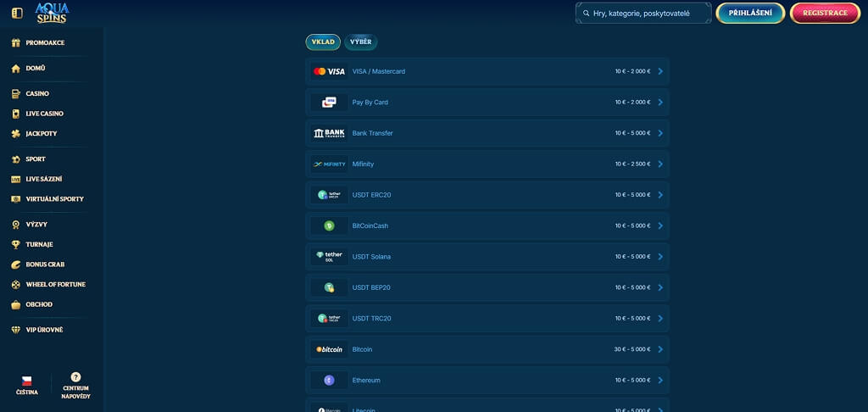The height and width of the screenshot is (412, 868).
Task: Click the Live Sázení icon
Action: pos(16,179)
